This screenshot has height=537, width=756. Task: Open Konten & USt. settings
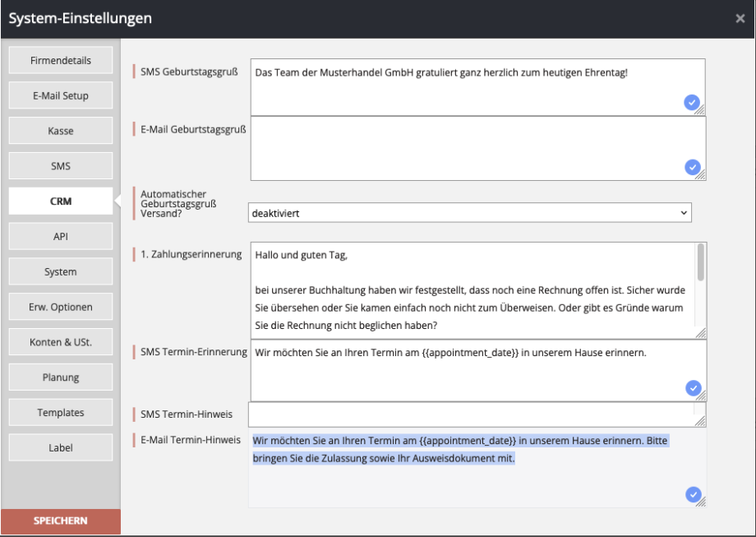(61, 343)
